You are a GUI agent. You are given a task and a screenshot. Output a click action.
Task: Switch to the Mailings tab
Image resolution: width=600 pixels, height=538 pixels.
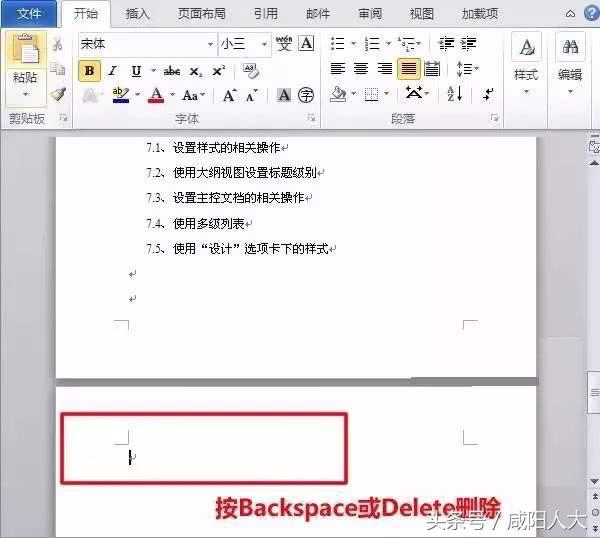[318, 14]
